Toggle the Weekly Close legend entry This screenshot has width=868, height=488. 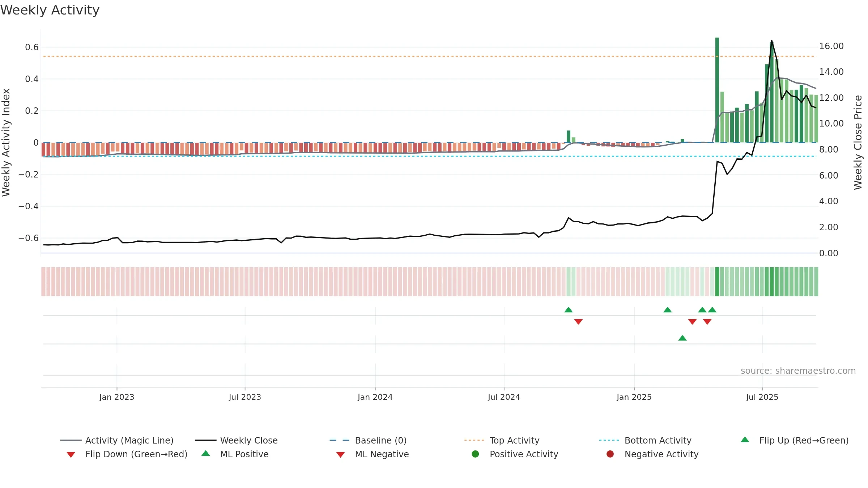(x=236, y=440)
